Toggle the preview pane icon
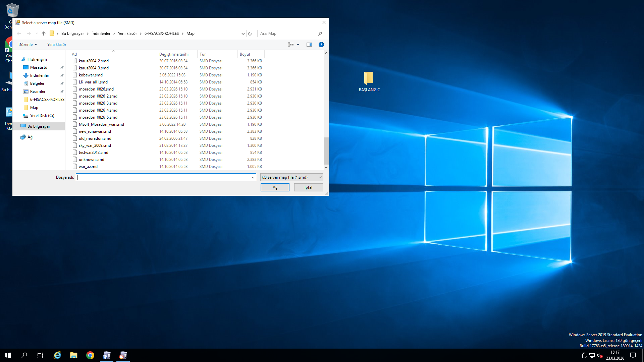 click(309, 45)
